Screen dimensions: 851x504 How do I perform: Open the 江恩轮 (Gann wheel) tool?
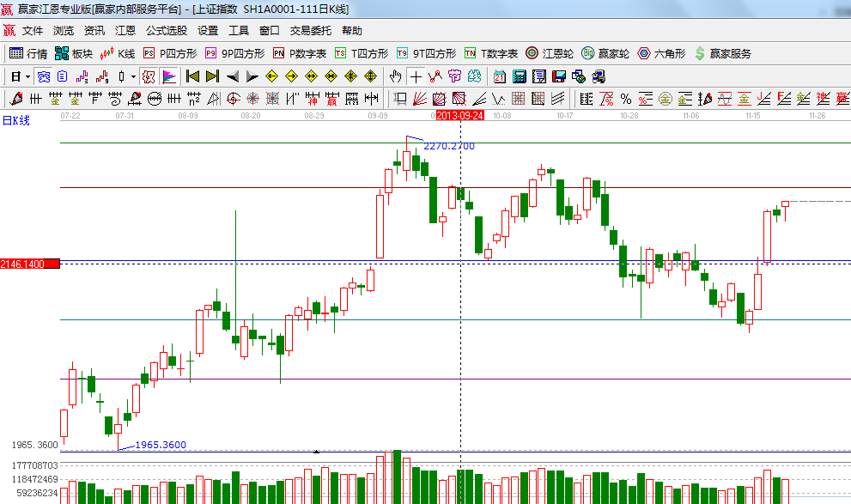[549, 53]
